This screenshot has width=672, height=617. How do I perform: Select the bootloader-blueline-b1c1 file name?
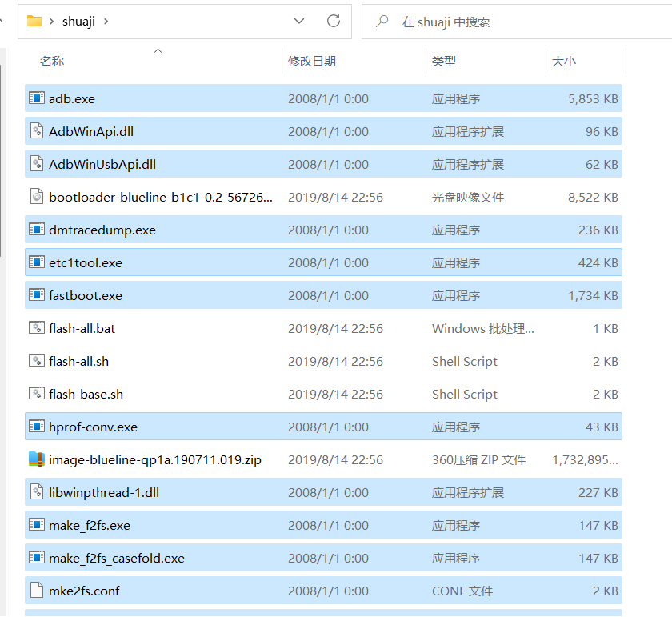click(161, 197)
